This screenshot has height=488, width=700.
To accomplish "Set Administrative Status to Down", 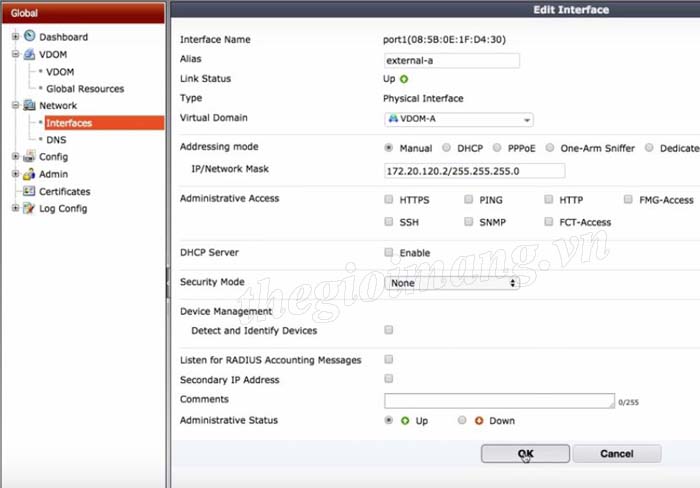I will 462,421.
